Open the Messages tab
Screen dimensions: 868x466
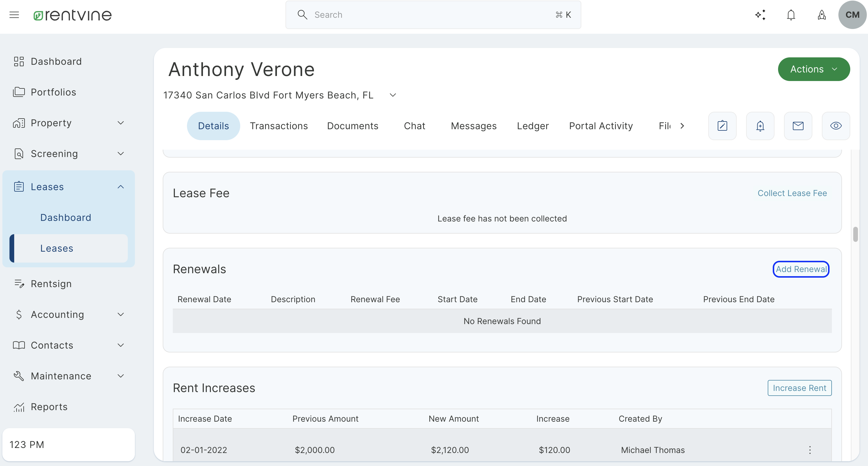coord(473,126)
